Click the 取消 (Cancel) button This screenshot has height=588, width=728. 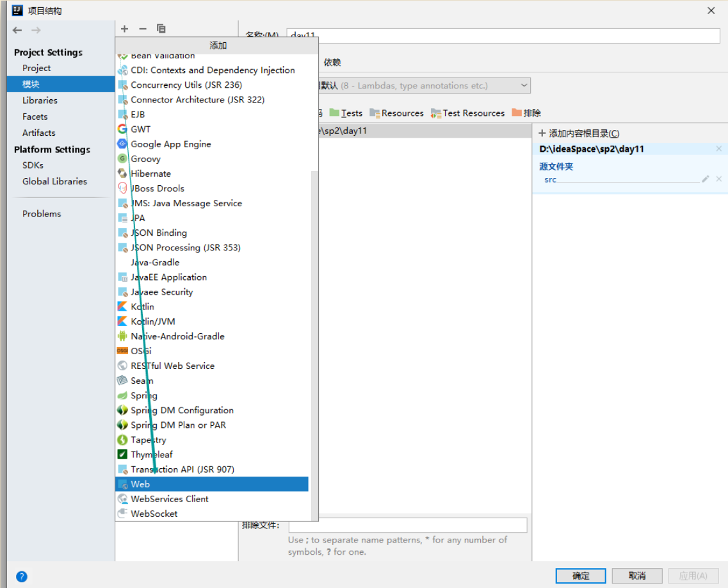coord(637,576)
